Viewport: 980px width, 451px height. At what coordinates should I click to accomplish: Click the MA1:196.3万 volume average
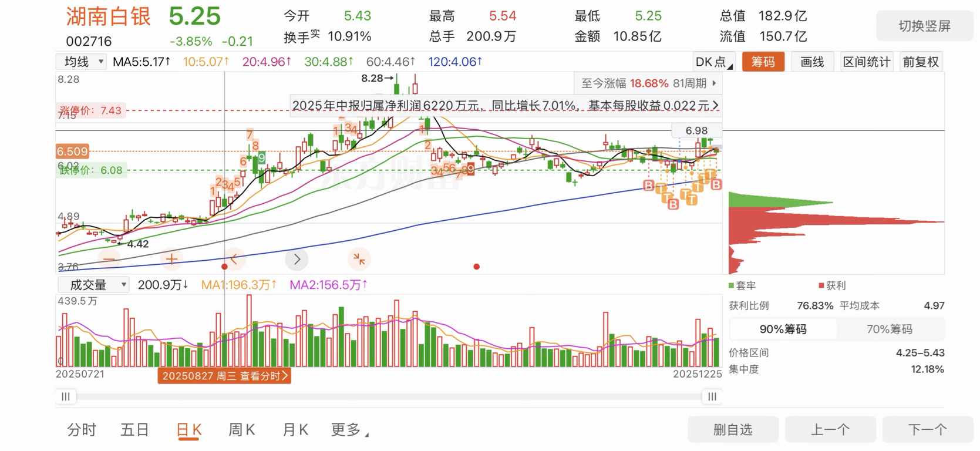click(238, 285)
